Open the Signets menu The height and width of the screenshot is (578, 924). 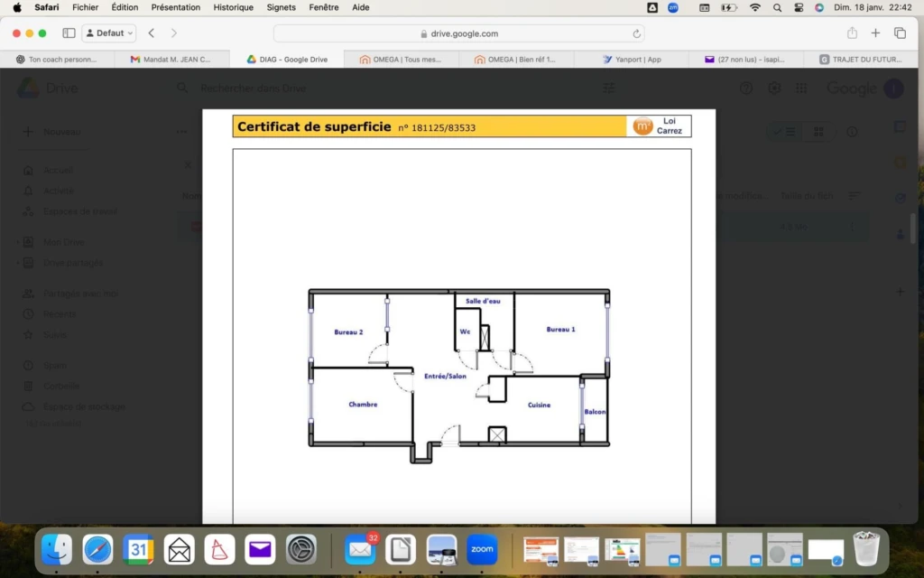pos(282,7)
